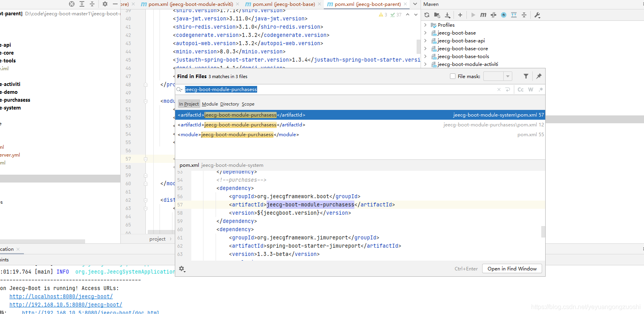Click the Find in Files filter funnel icon
This screenshot has height=314, width=644.
click(526, 76)
